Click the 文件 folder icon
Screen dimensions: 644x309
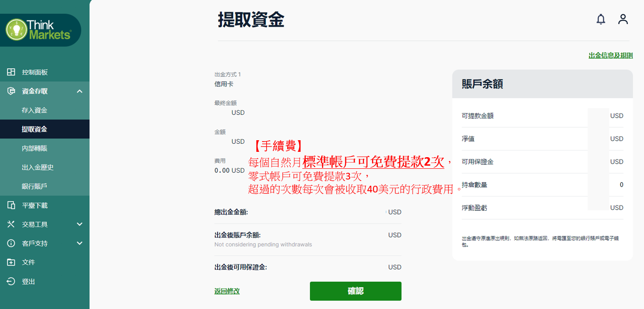point(11,263)
